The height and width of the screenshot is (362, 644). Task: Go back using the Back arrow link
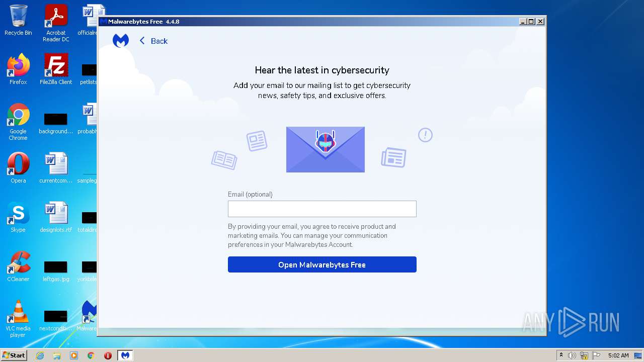(x=153, y=41)
